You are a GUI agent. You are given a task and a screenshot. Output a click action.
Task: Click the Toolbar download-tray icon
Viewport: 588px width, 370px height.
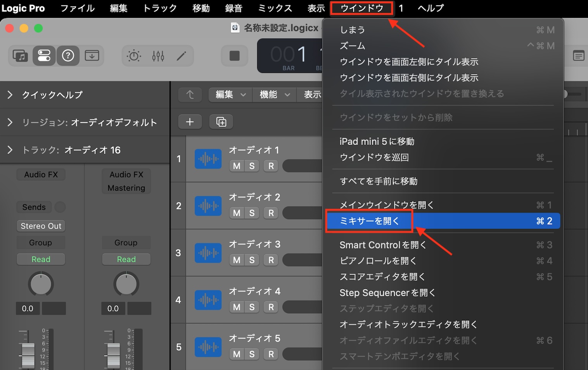(x=92, y=56)
